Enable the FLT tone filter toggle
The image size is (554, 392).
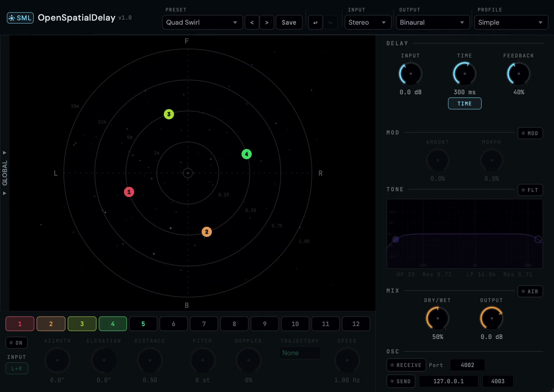coord(530,190)
